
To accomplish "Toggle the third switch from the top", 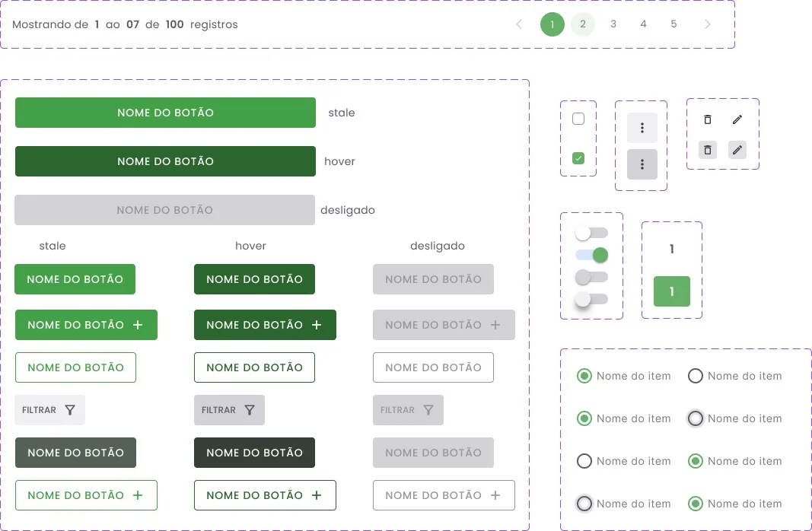I will pyautogui.click(x=591, y=277).
